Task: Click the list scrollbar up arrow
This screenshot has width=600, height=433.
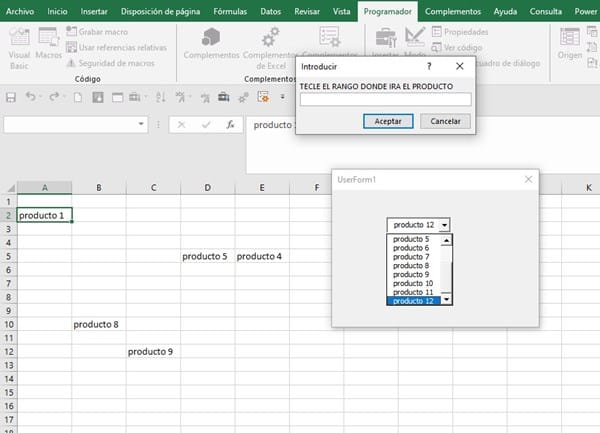Action: coord(446,240)
